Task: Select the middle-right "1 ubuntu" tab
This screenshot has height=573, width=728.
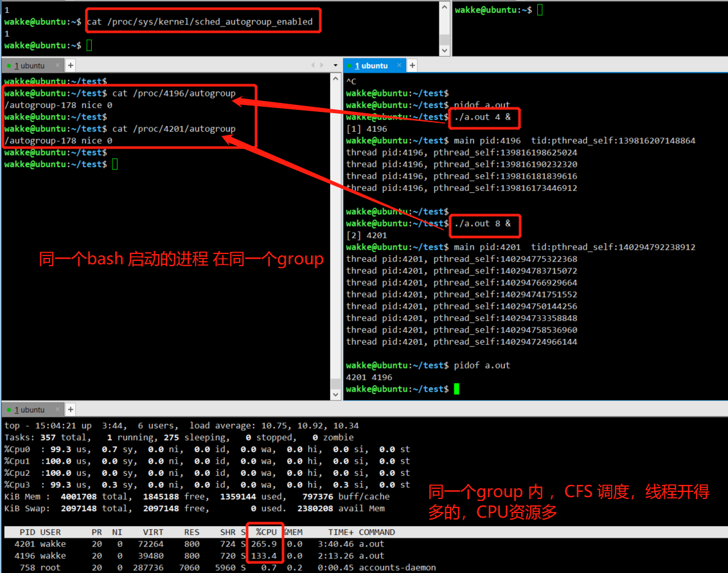Action: point(373,65)
